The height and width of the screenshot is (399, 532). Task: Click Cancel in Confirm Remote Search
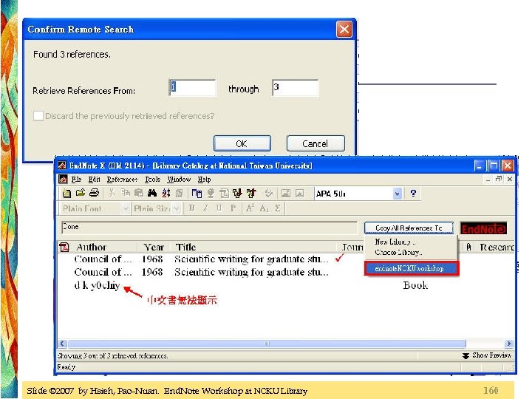(316, 143)
